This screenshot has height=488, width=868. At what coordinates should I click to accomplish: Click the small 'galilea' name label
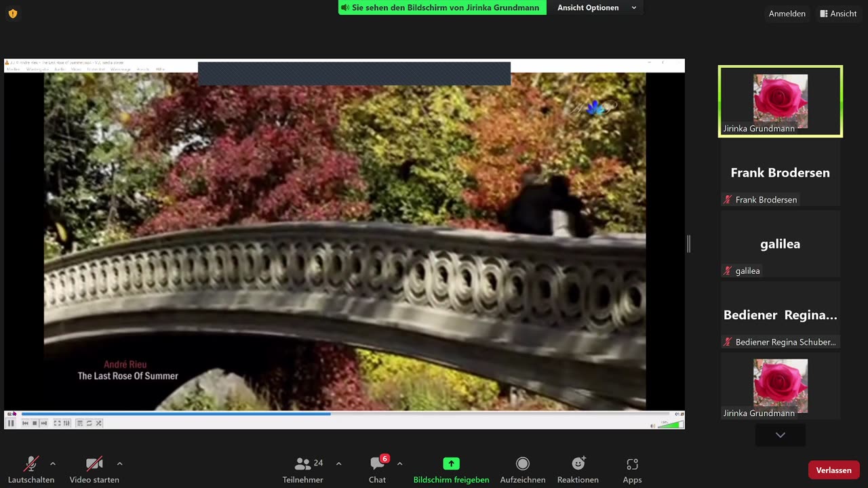coord(747,271)
